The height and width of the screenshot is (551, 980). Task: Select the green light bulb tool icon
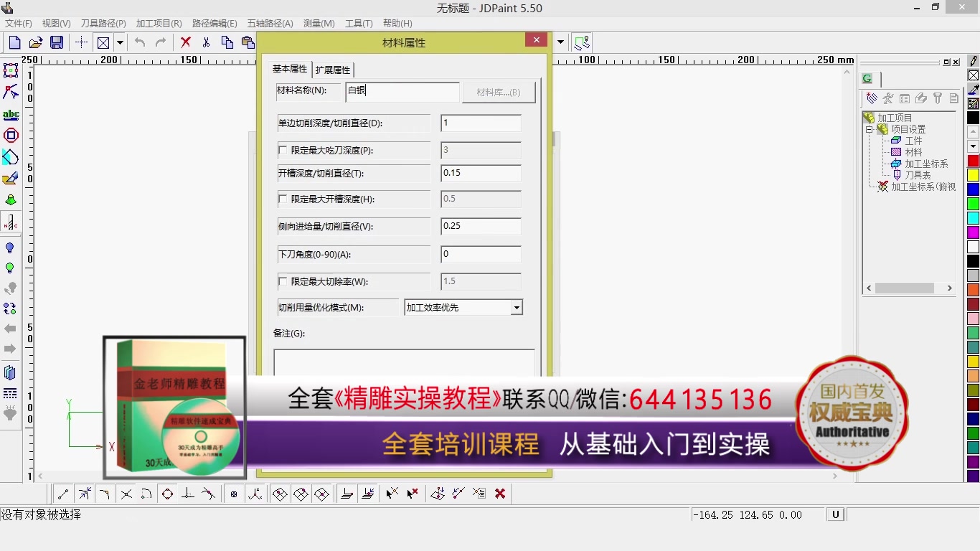pyautogui.click(x=10, y=268)
